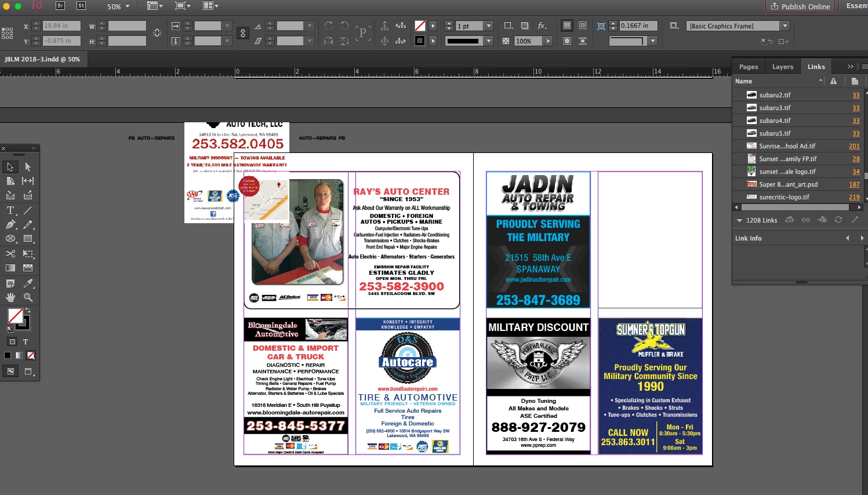Open Adobe Stock via St icon
The height and width of the screenshot is (495, 868).
click(x=81, y=6)
